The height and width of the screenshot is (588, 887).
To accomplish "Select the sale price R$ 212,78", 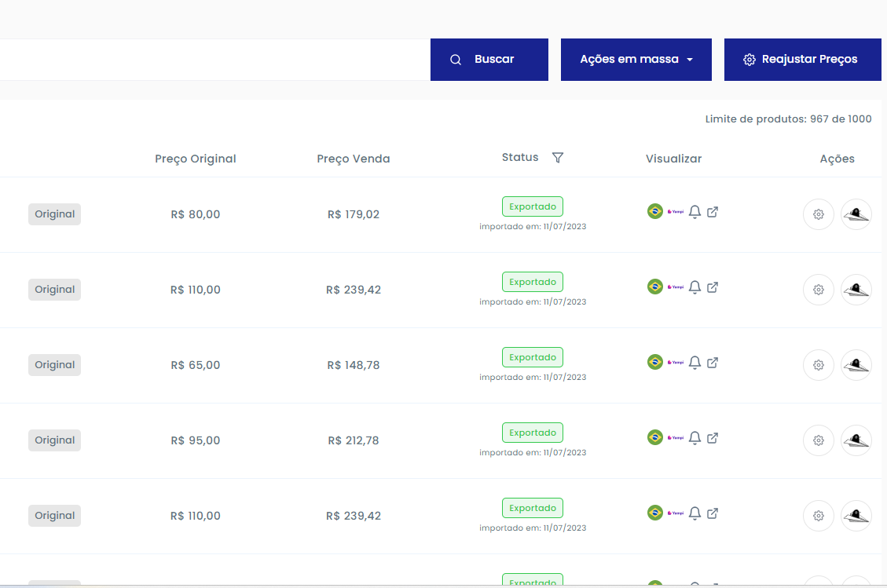I will tap(354, 440).
